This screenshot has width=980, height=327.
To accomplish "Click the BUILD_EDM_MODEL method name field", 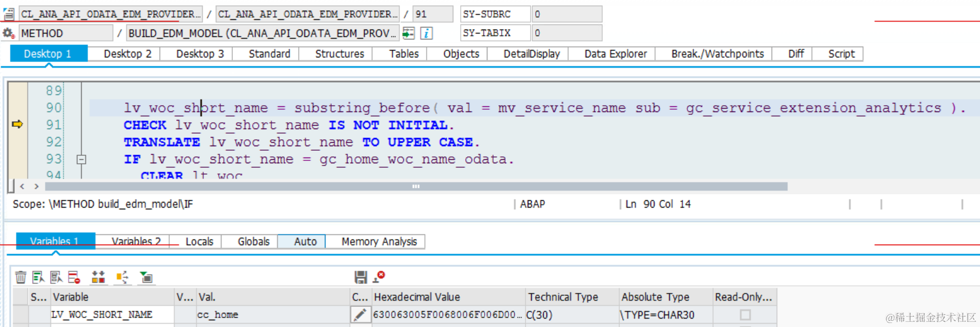I will [262, 33].
